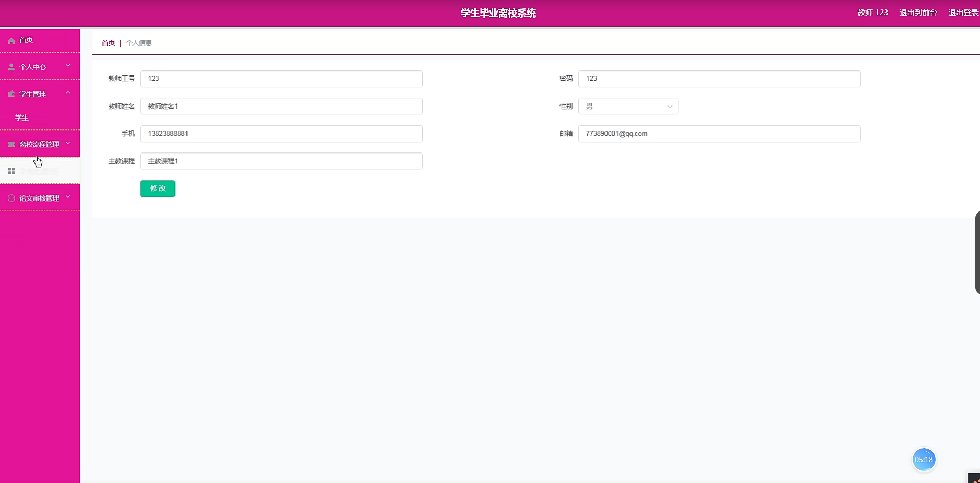
Task: Click the 教师工号 field label
Action: (x=121, y=79)
